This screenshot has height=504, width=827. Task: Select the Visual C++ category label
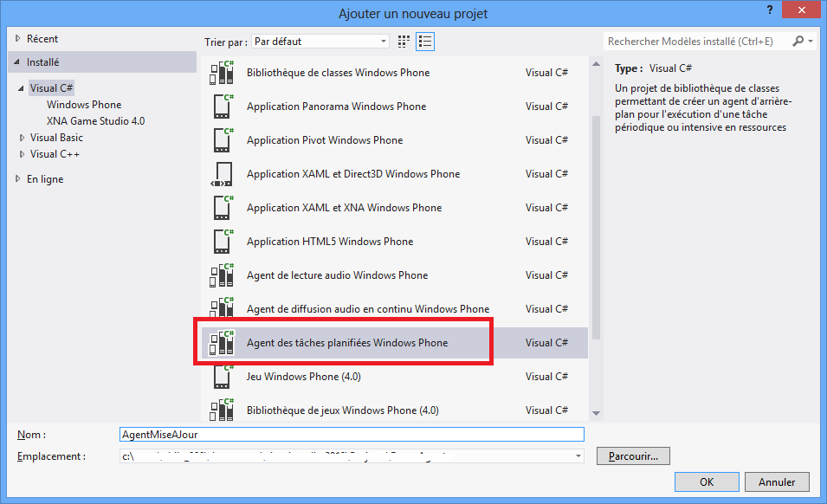click(x=55, y=154)
